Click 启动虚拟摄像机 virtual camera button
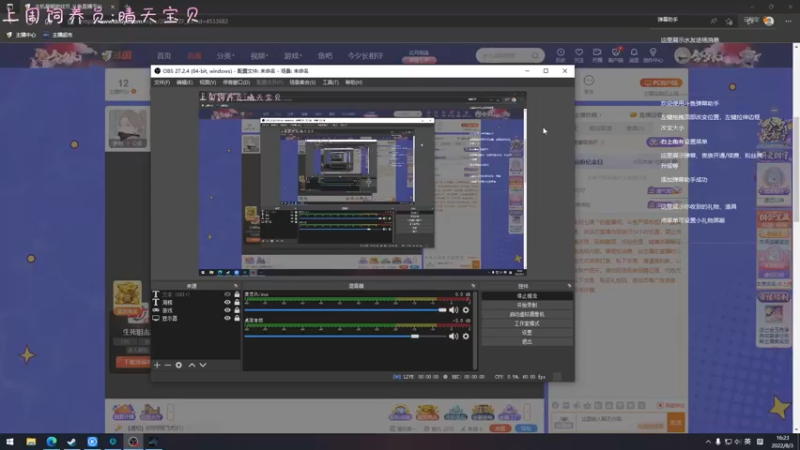The width and height of the screenshot is (800, 450). click(x=527, y=314)
